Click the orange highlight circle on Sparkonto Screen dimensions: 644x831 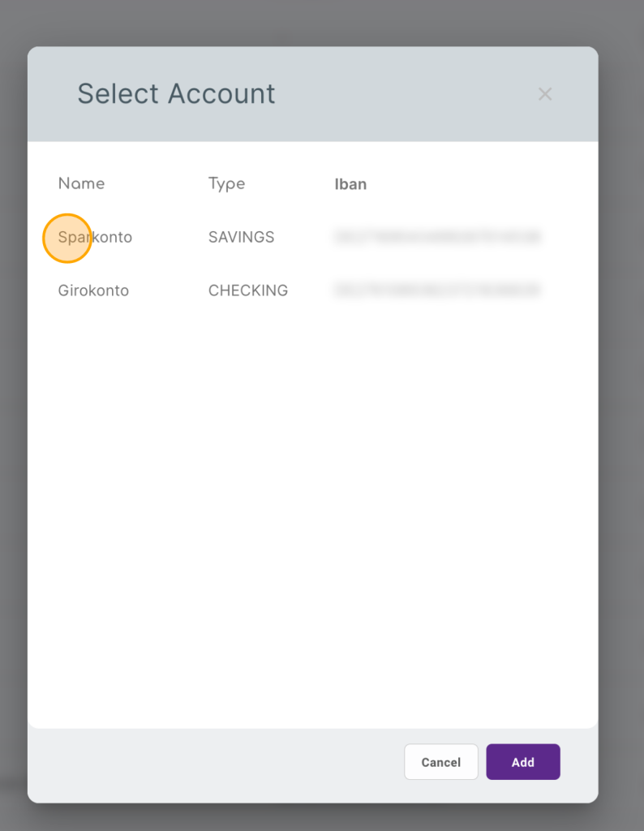[67, 239]
